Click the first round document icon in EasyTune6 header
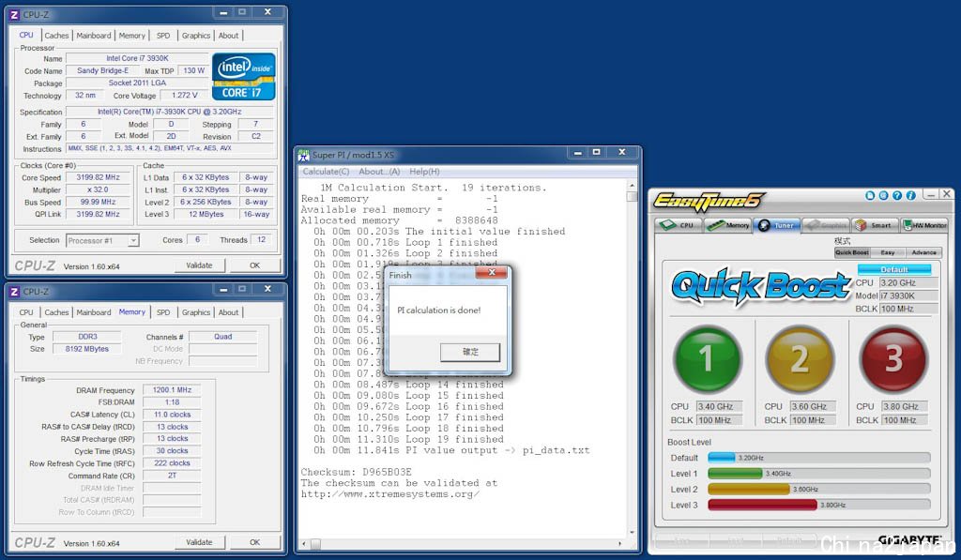The image size is (961, 560). (x=870, y=195)
